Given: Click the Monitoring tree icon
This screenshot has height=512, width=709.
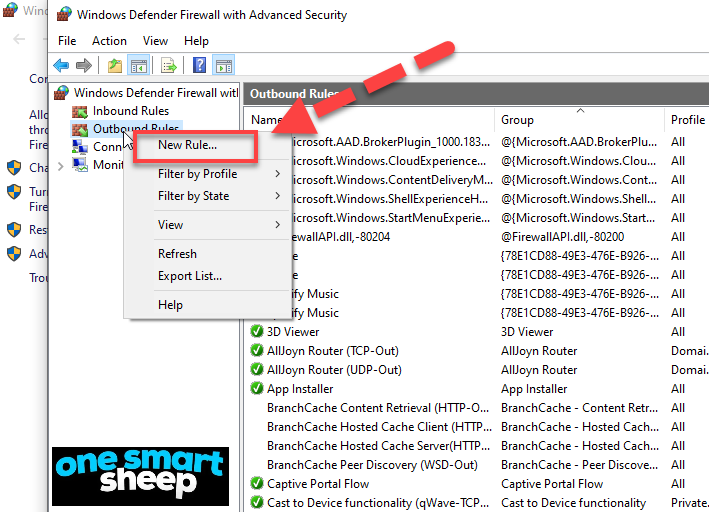Looking at the screenshot, I should [x=80, y=165].
